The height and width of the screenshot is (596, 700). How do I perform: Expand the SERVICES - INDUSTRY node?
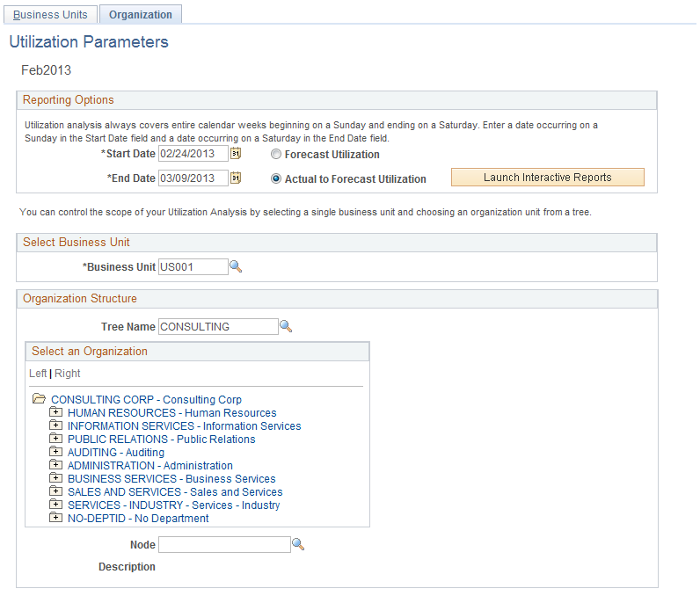[x=55, y=504]
